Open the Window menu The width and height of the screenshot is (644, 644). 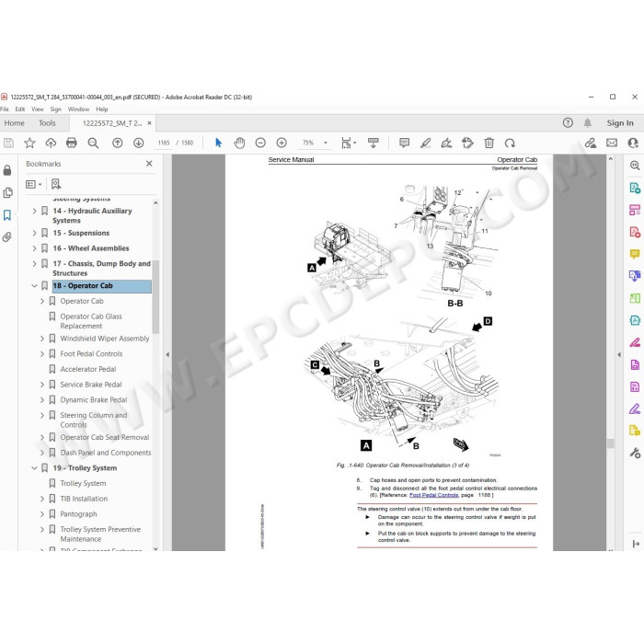tap(78, 109)
